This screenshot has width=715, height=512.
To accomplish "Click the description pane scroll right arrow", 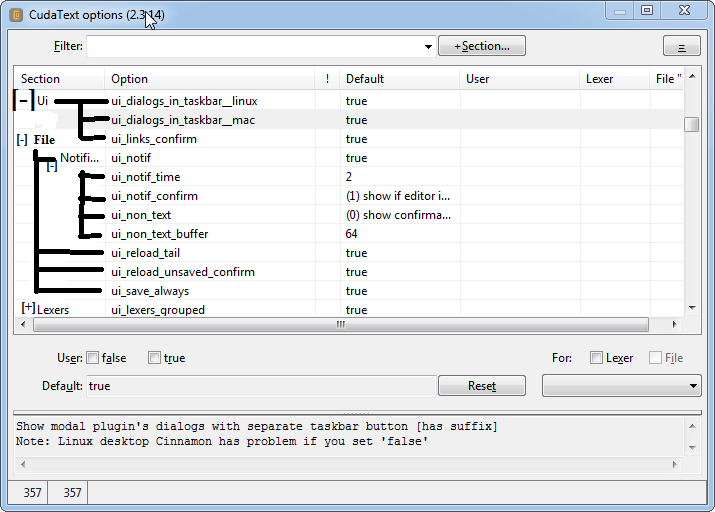I will pos(674,465).
